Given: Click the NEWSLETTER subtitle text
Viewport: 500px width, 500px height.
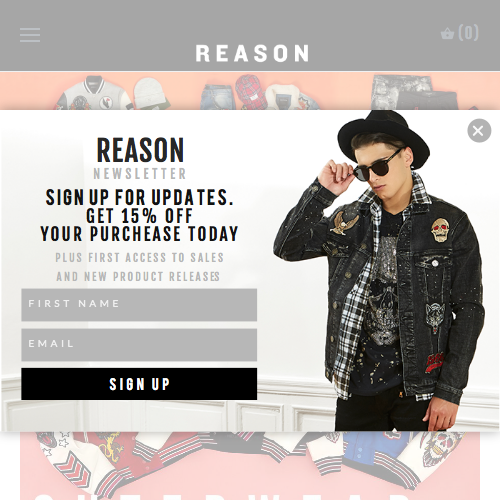Looking at the screenshot, I should click(x=140, y=174).
